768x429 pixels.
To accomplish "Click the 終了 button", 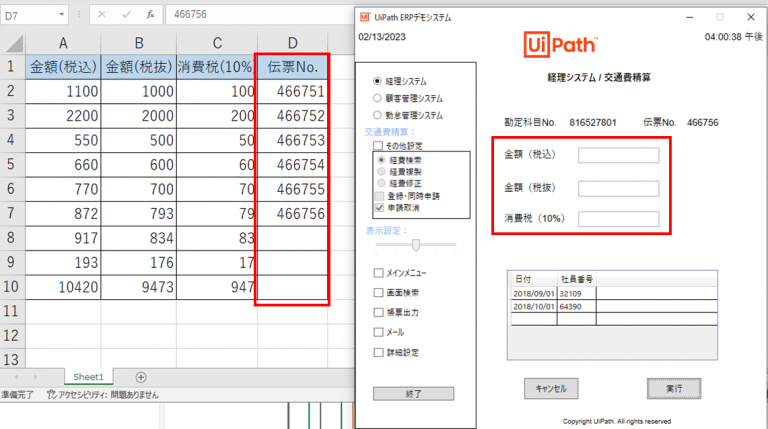I will [413, 394].
